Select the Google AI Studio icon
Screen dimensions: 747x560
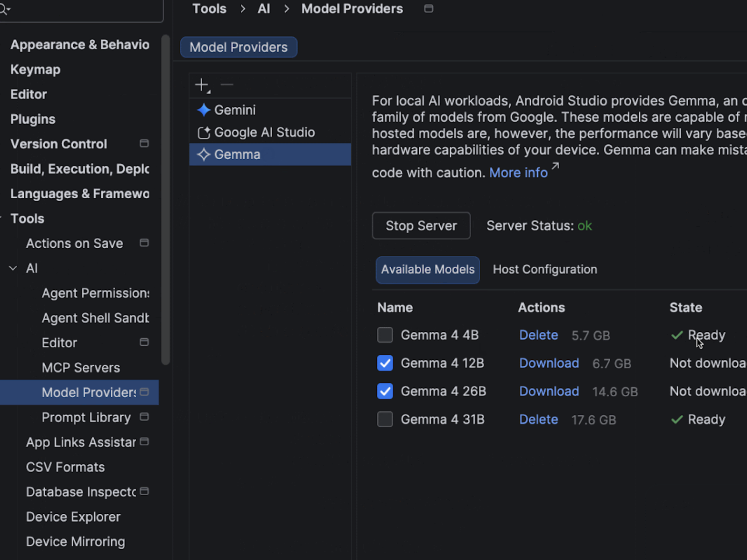click(204, 133)
